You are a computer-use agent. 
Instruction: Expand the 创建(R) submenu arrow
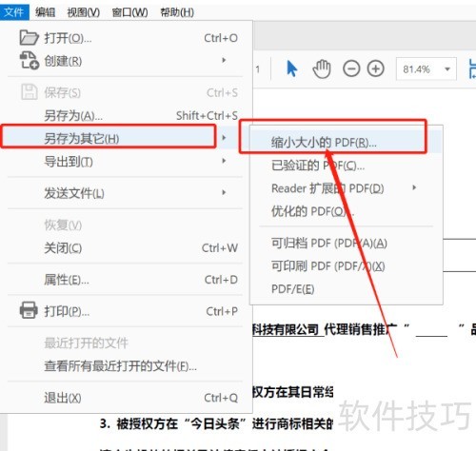[224, 60]
